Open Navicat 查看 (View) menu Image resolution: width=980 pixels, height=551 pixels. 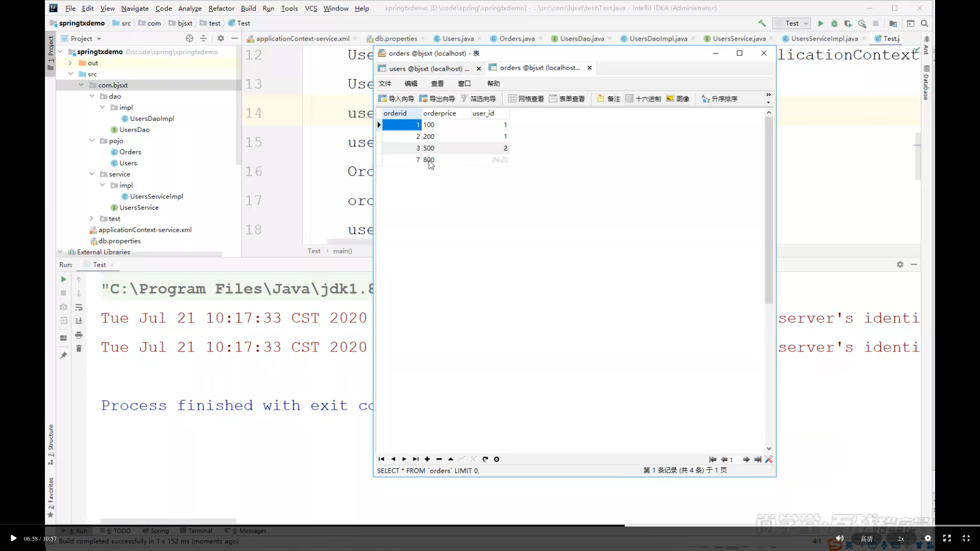[x=437, y=84]
